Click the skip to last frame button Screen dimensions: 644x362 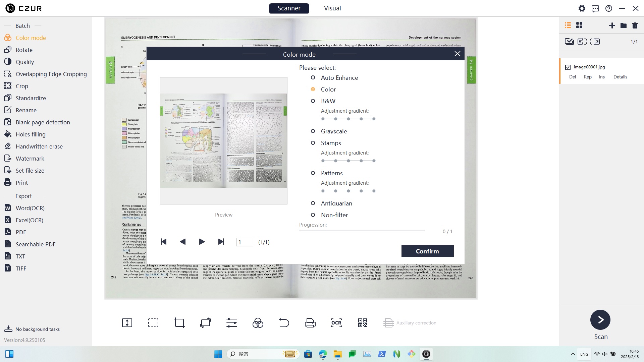coord(221,242)
